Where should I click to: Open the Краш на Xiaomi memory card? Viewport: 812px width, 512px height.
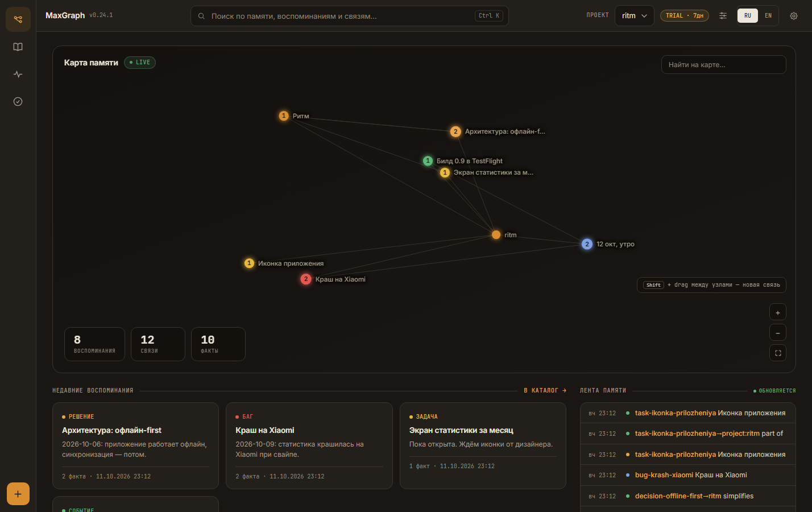tap(309, 446)
